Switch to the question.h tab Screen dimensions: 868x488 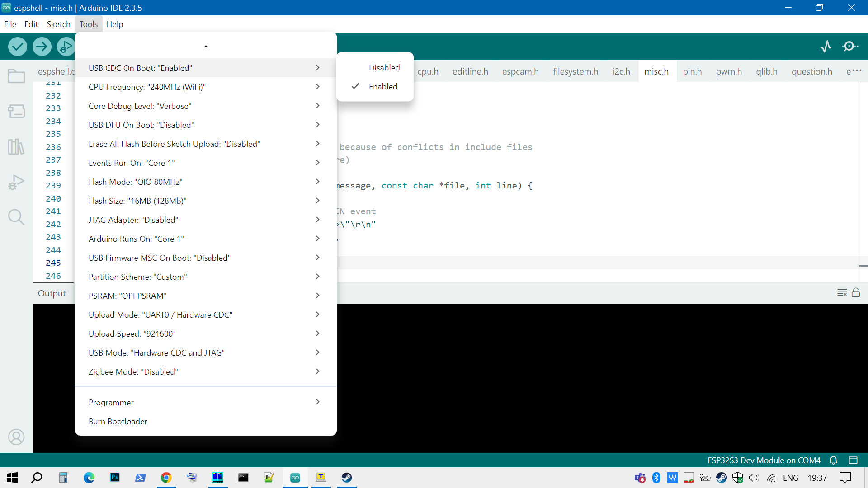pyautogui.click(x=811, y=71)
